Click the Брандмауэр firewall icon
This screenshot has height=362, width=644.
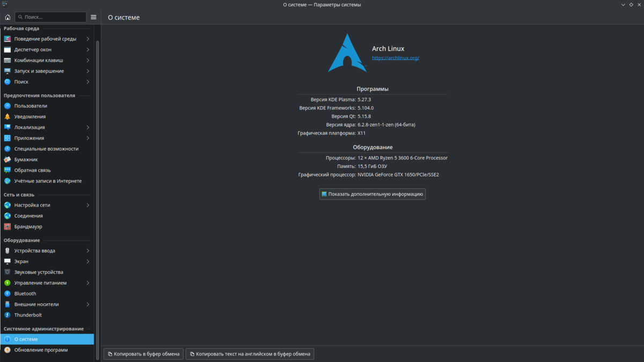[8, 226]
